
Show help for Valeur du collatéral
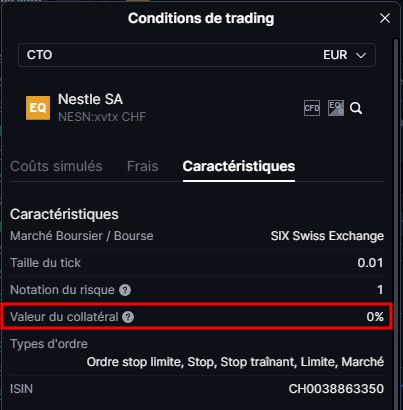(x=128, y=317)
